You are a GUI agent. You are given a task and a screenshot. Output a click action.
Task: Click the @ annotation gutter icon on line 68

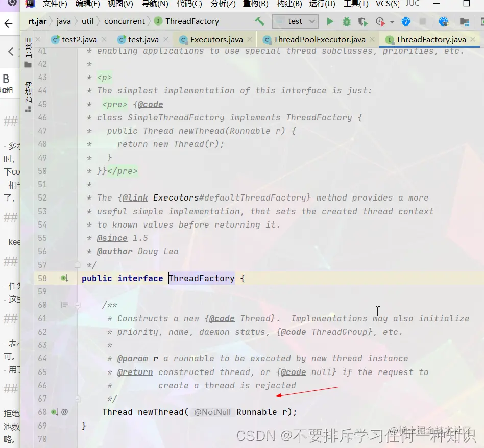(x=64, y=412)
